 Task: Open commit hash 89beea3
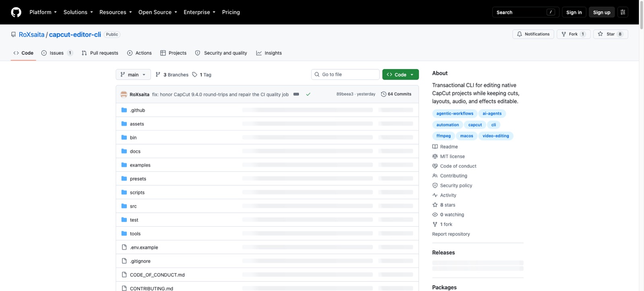click(x=345, y=94)
